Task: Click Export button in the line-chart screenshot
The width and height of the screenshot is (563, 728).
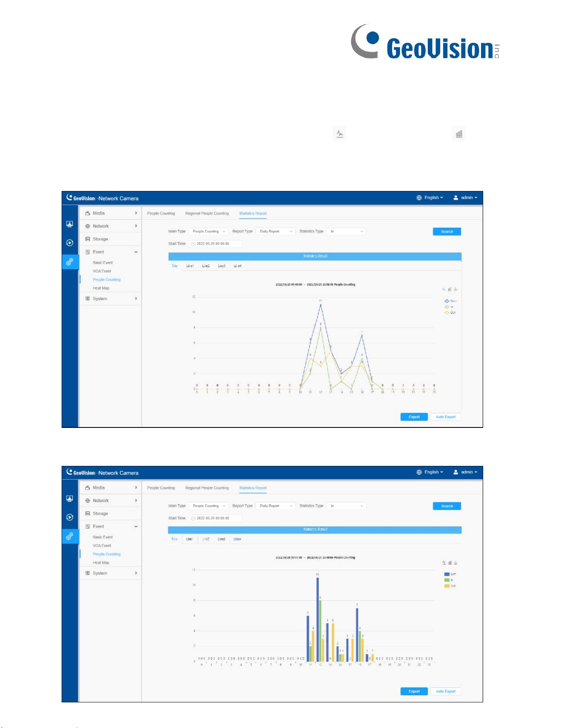Action: (414, 417)
